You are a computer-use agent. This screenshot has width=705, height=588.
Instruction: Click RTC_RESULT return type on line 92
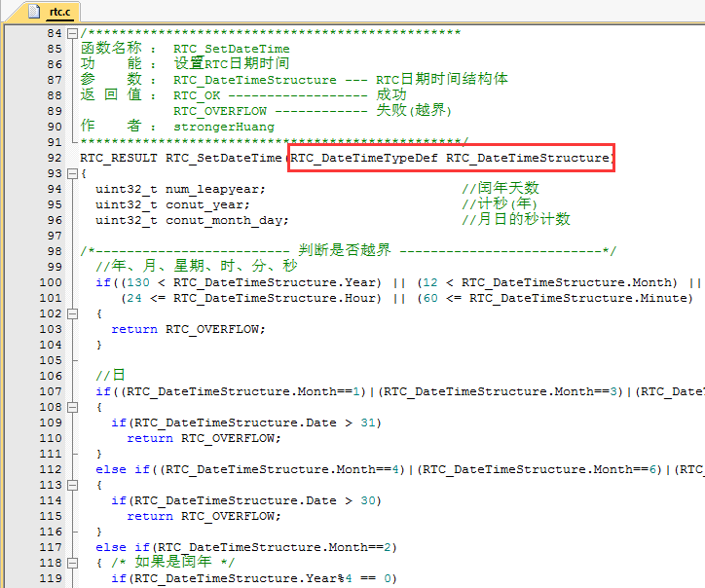coord(119,159)
